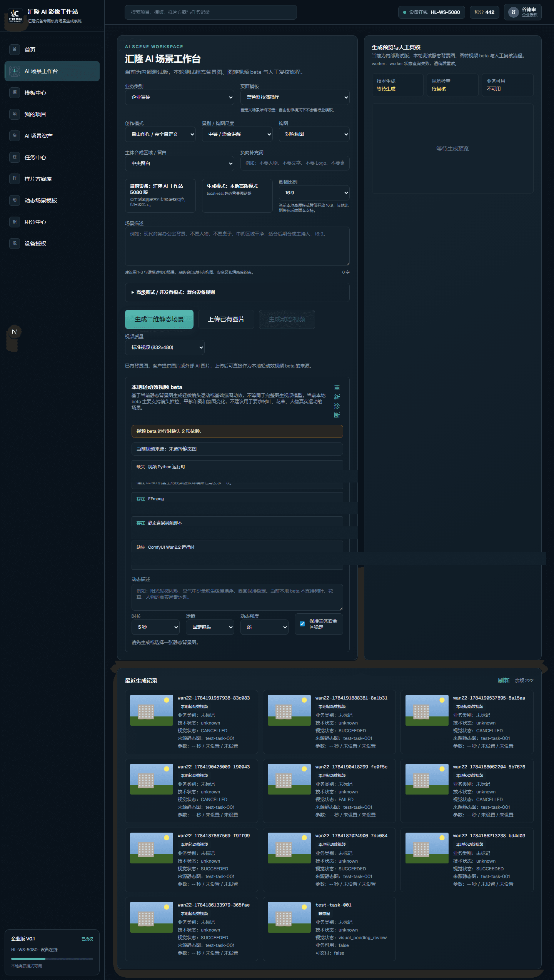Screen dimensions: 554x980
Task: Open the 画幅比例 16:9 dropdown
Action: click(314, 192)
